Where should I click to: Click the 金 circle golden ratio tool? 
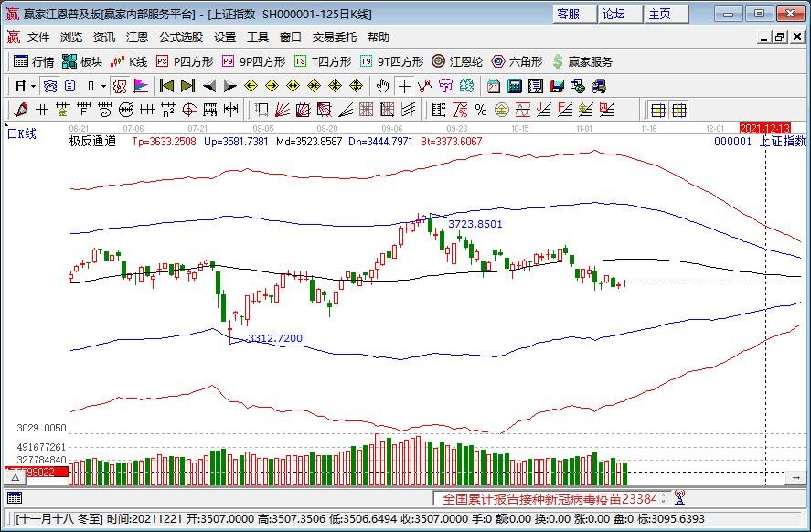501,110
